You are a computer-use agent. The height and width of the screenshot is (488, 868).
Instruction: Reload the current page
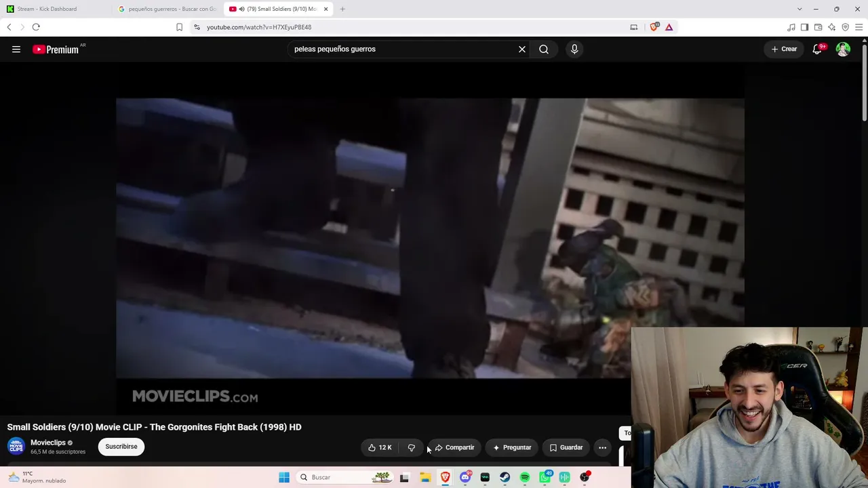click(x=36, y=27)
